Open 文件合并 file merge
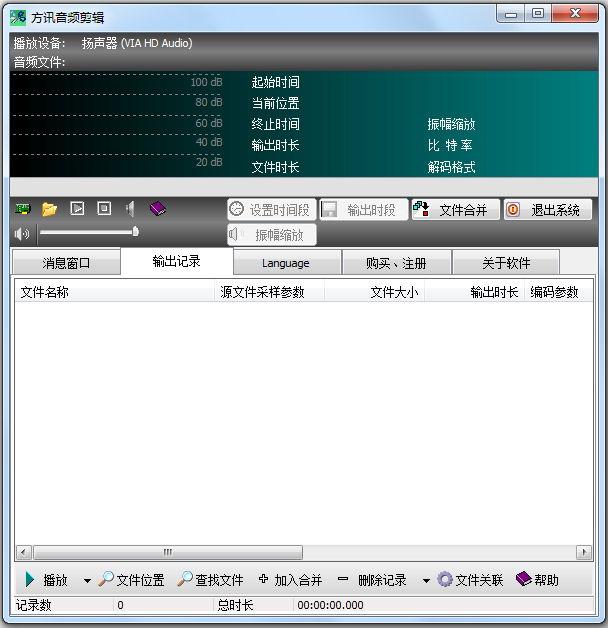608x628 pixels. (456, 209)
